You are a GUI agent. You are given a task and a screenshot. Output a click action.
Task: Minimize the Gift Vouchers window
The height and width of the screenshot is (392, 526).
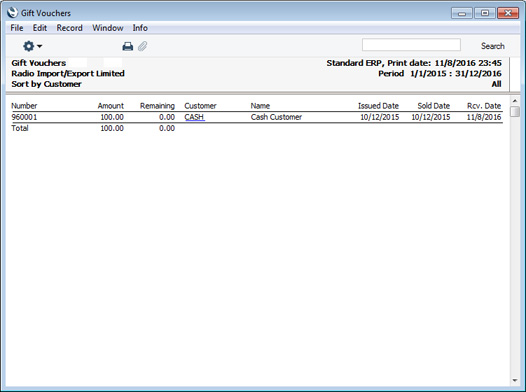pos(462,13)
